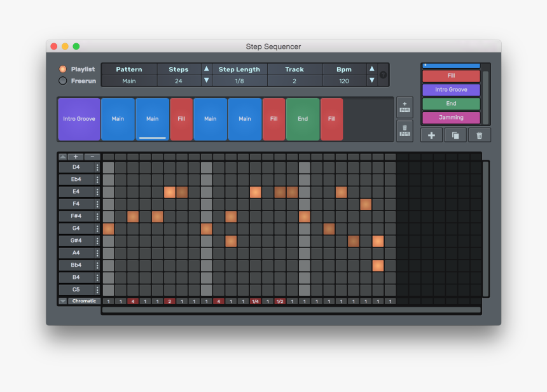Screen dimensions: 547x392
Task: Toggle the D4 step in the first column
Action: 109,167
